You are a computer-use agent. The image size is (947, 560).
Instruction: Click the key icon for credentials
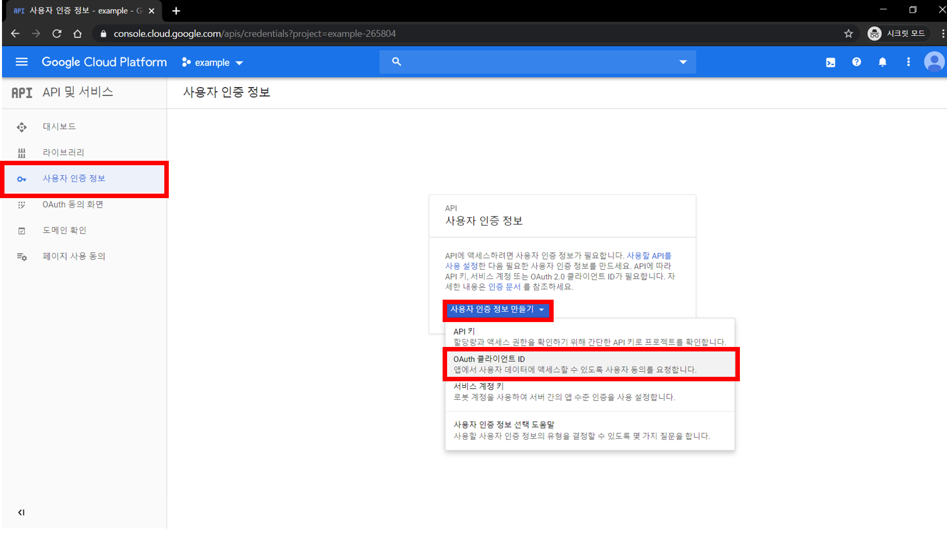point(21,179)
